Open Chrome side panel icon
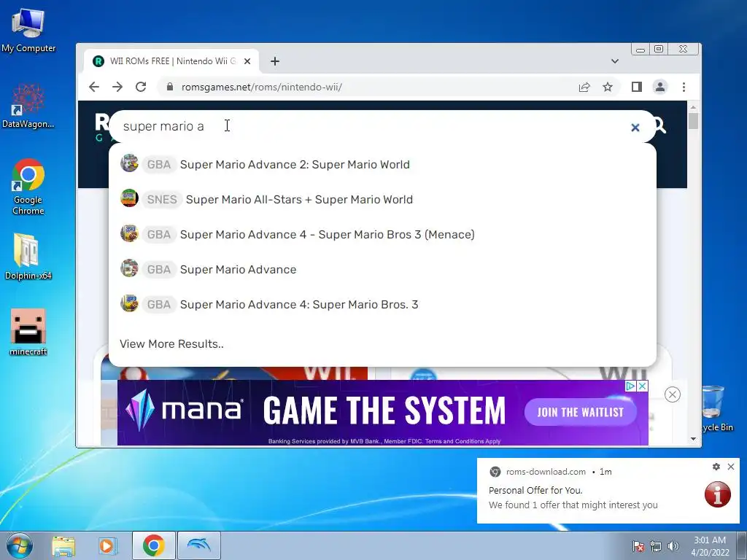Image resolution: width=747 pixels, height=560 pixels. point(636,87)
